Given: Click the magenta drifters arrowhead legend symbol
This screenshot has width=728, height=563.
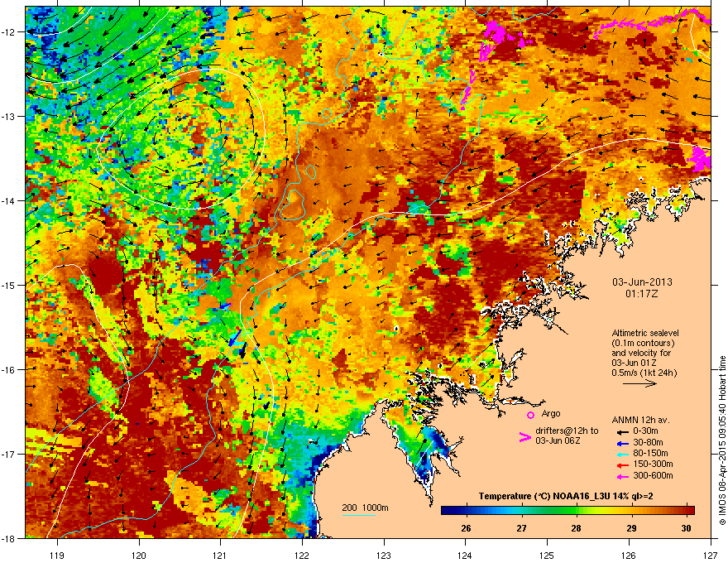Looking at the screenshot, I should (x=524, y=437).
